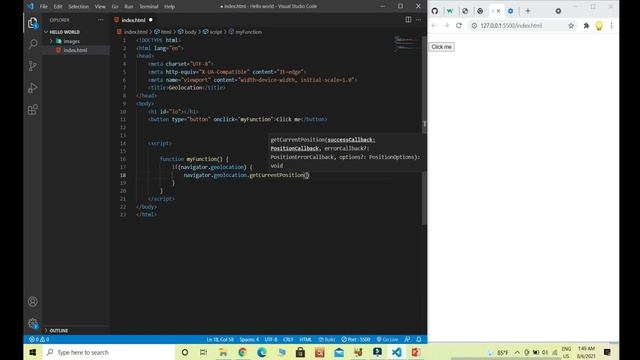
Task: Change language mode via HTML status item
Action: pos(306,340)
